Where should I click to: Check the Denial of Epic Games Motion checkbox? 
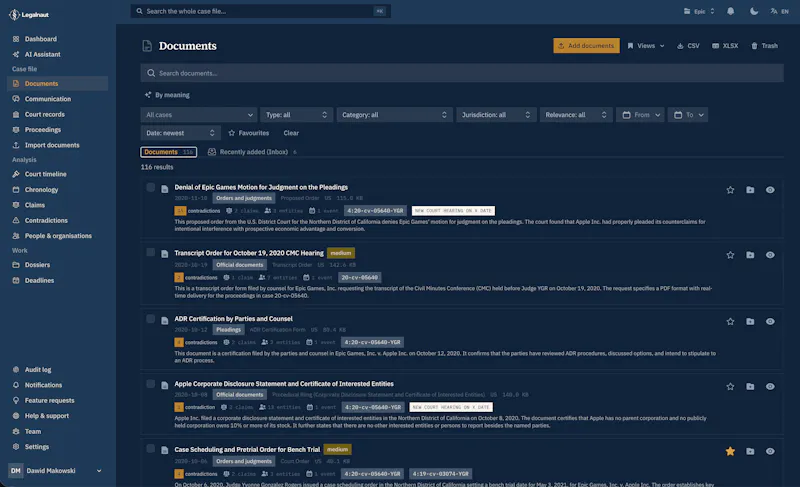point(151,187)
